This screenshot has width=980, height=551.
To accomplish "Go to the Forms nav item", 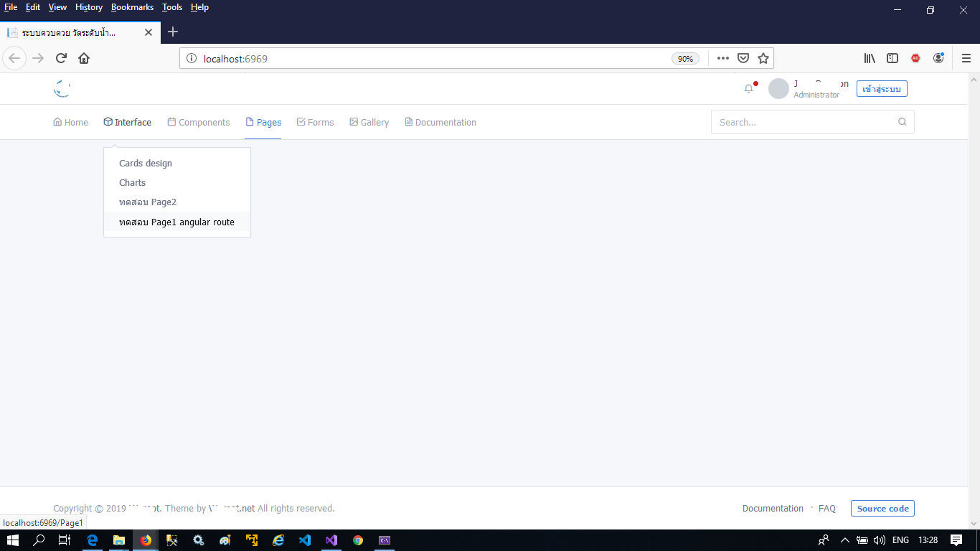I will (x=315, y=122).
